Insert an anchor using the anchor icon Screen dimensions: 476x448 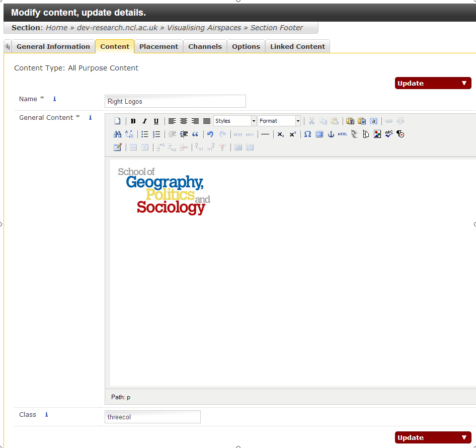click(x=331, y=134)
